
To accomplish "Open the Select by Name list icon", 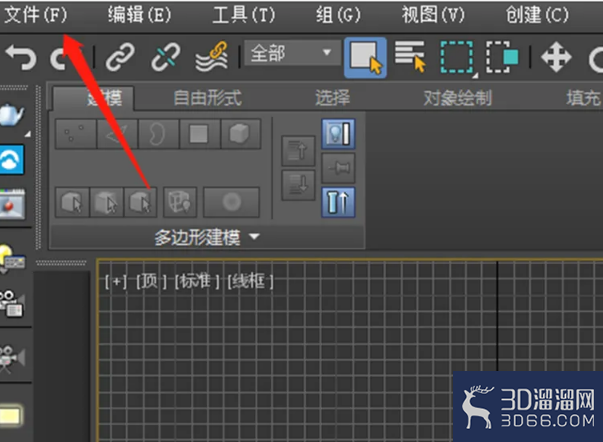I will pos(410,57).
